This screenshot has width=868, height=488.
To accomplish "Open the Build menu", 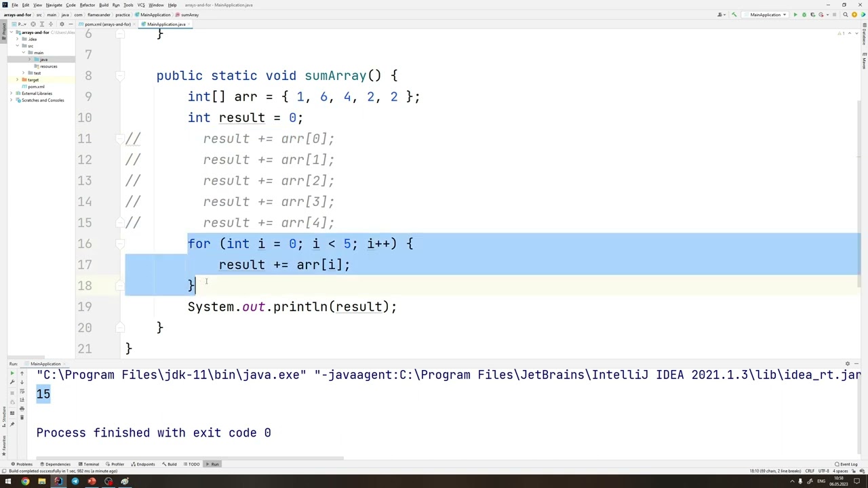I will (x=104, y=5).
